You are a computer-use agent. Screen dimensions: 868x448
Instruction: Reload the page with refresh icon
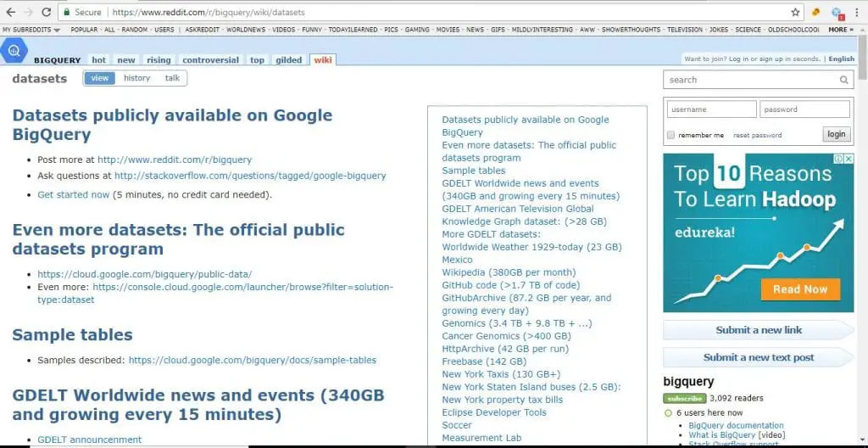pos(47,12)
